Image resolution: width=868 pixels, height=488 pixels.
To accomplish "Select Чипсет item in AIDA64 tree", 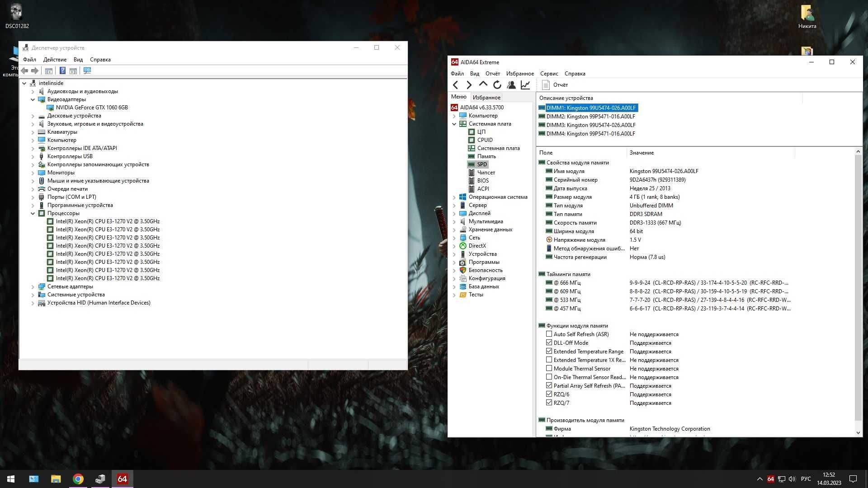I will (486, 173).
